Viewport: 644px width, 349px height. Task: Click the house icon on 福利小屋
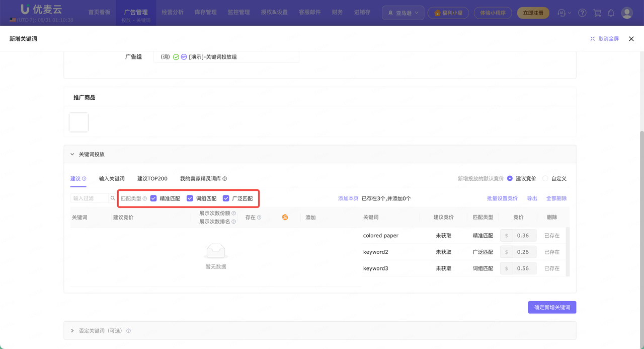[x=437, y=13]
